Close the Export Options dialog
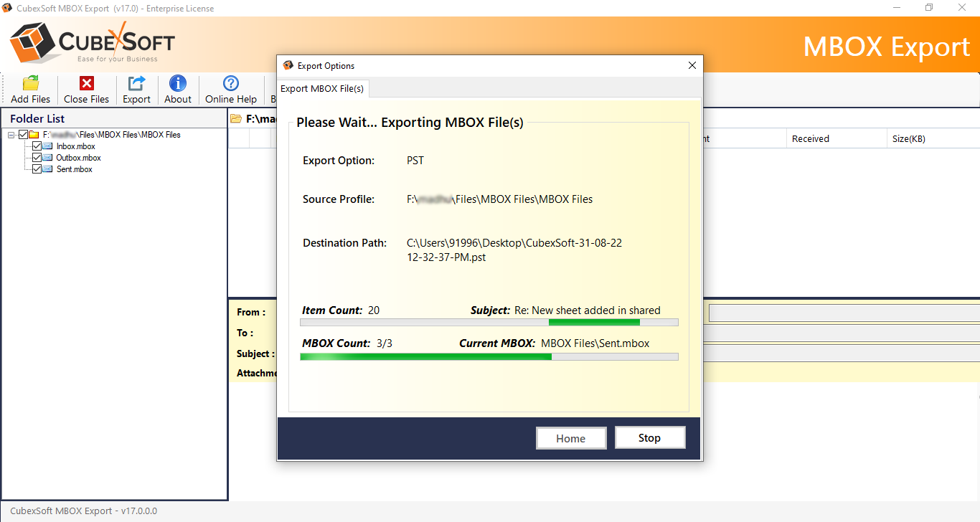This screenshot has height=522, width=980. pos(692,65)
